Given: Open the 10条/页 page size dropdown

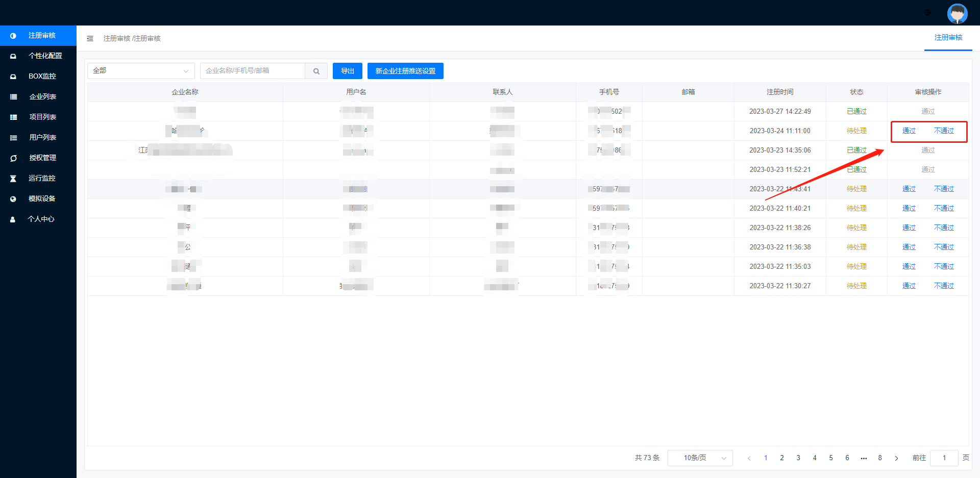Looking at the screenshot, I should click(700, 458).
